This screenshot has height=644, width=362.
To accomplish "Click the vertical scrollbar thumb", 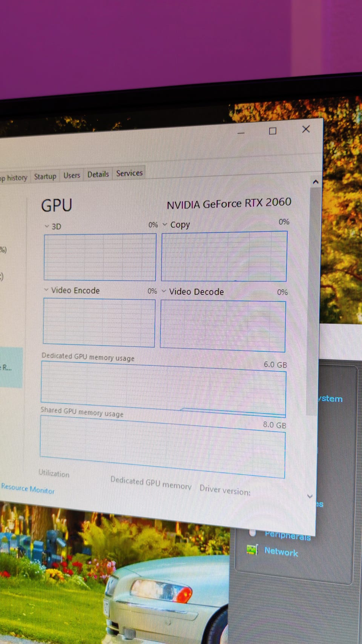I will [314, 301].
